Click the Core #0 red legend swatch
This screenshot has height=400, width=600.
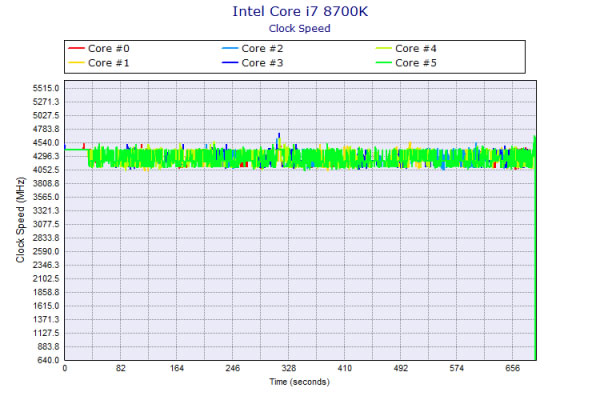pos(76,48)
